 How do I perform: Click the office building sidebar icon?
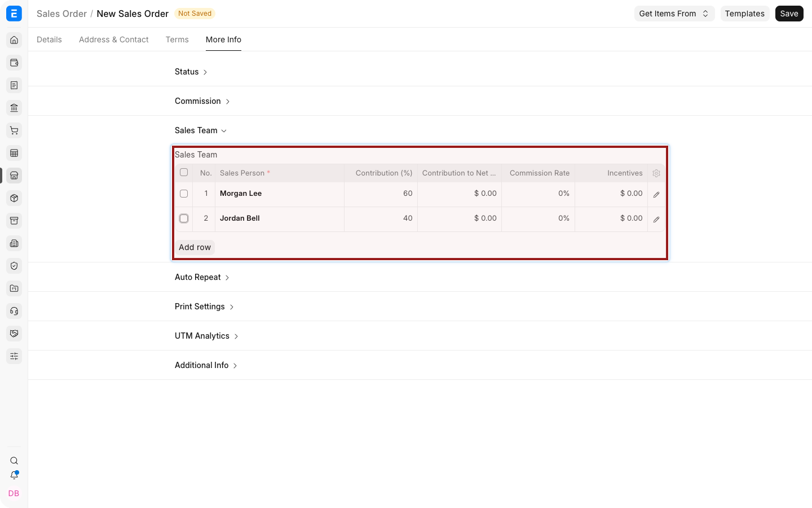coord(14,243)
